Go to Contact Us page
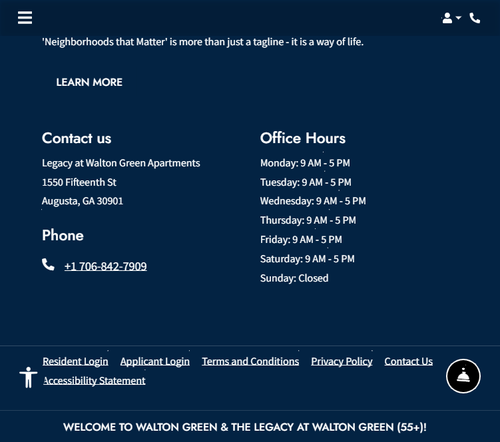 pos(409,361)
